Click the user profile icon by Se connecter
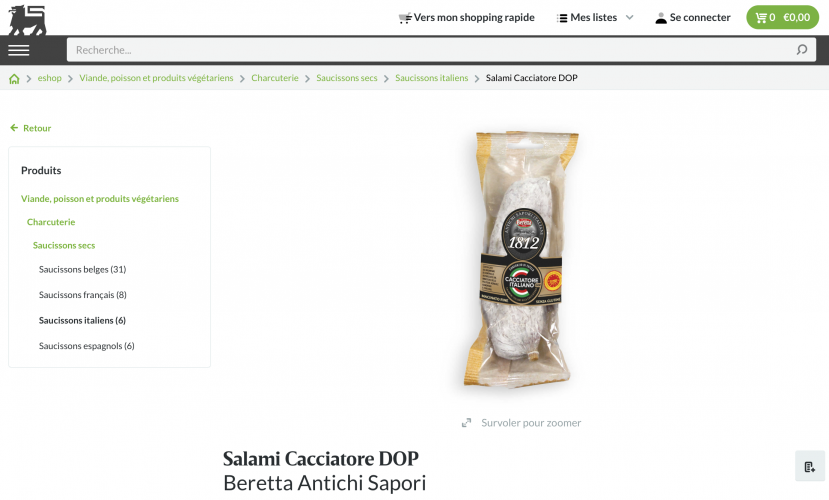This screenshot has height=500, width=829. pos(661,18)
